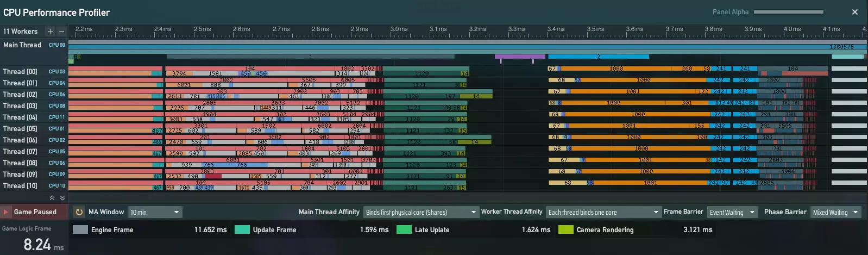Select the 3794 block on Thread [00]

(x=179, y=73)
